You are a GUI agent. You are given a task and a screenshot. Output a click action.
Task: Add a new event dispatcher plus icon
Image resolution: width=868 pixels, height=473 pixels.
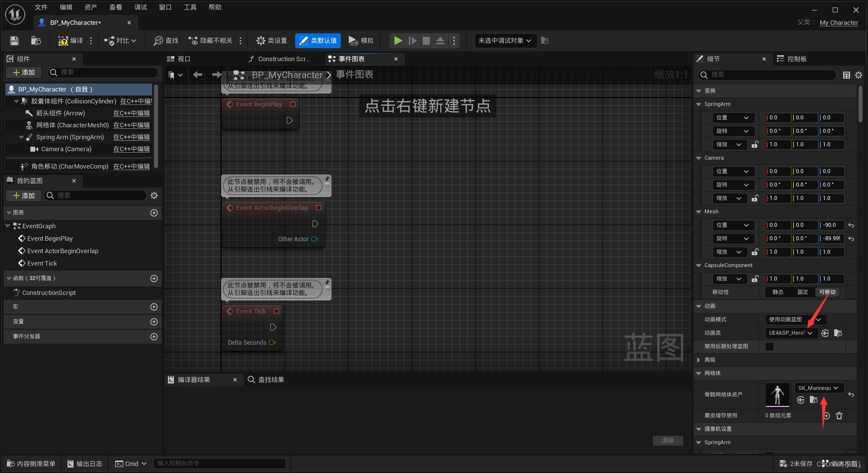154,337
